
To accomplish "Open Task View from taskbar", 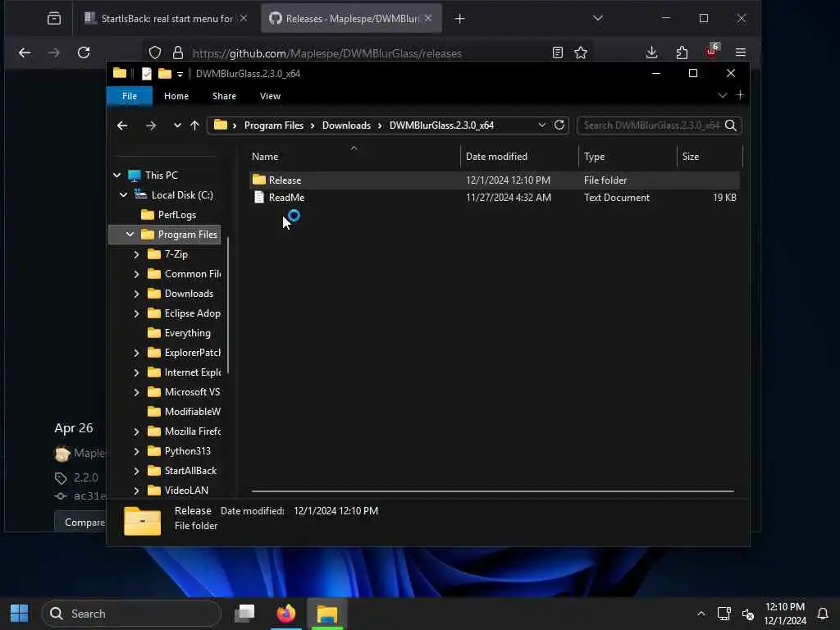I will 244,614.
